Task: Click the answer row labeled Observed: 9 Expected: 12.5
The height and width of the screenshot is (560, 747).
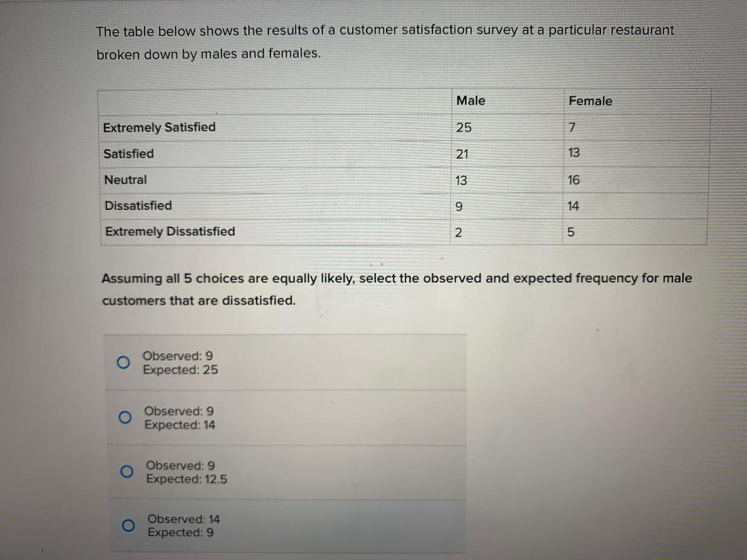Action: click(x=185, y=472)
